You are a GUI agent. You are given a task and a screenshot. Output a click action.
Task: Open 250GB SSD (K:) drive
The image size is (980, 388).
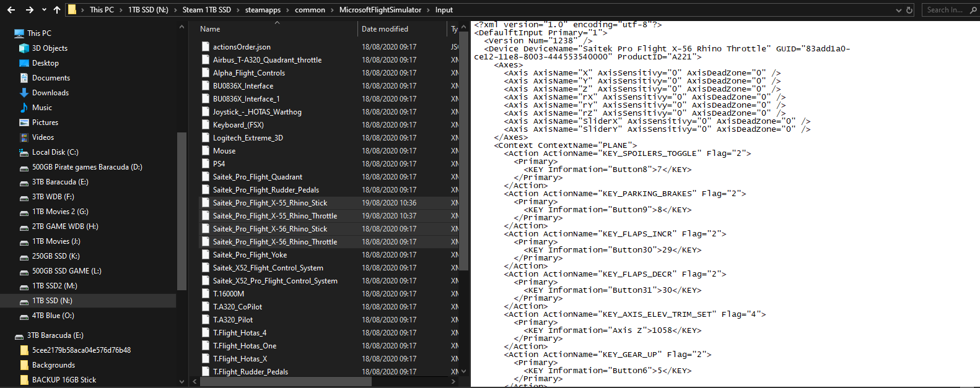[x=56, y=256]
